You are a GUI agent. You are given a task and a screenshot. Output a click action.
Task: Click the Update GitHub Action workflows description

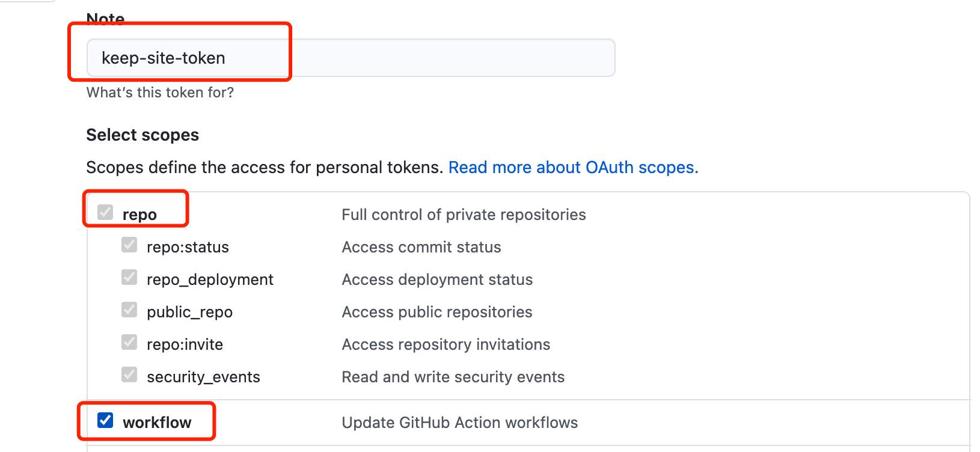459,423
